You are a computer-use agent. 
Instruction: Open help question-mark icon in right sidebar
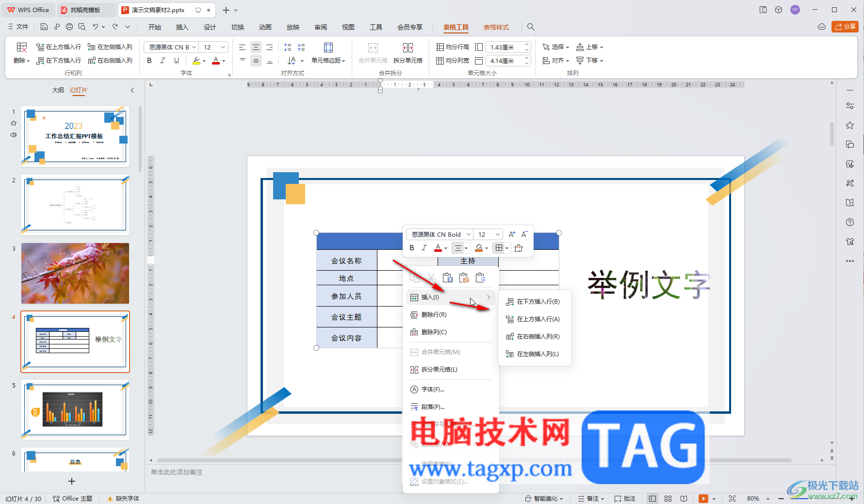[x=850, y=222]
